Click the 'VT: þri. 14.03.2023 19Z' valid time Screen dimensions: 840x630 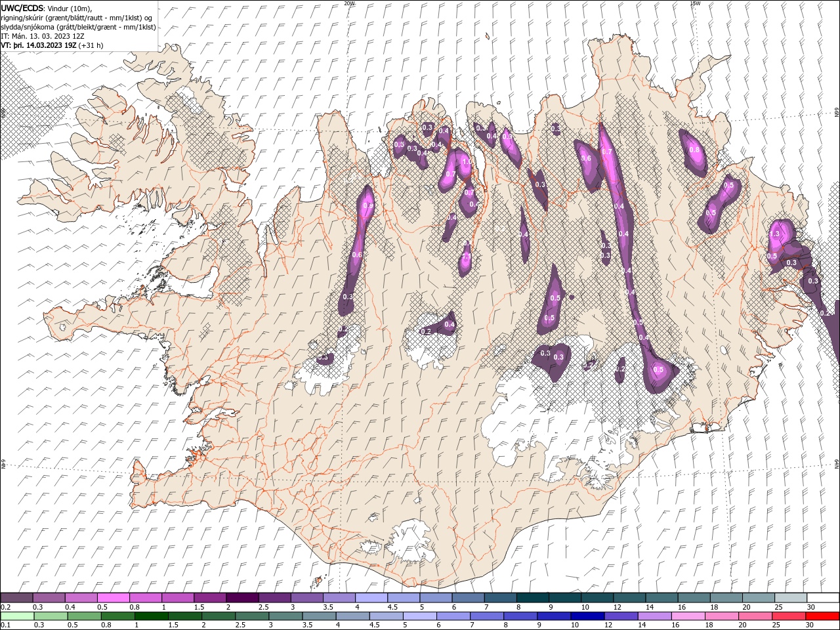coord(39,45)
